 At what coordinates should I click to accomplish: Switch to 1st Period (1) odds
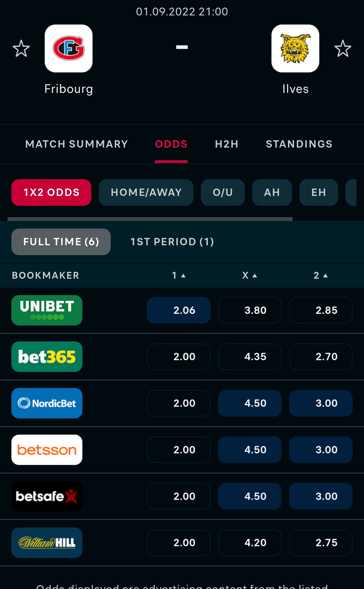point(172,242)
